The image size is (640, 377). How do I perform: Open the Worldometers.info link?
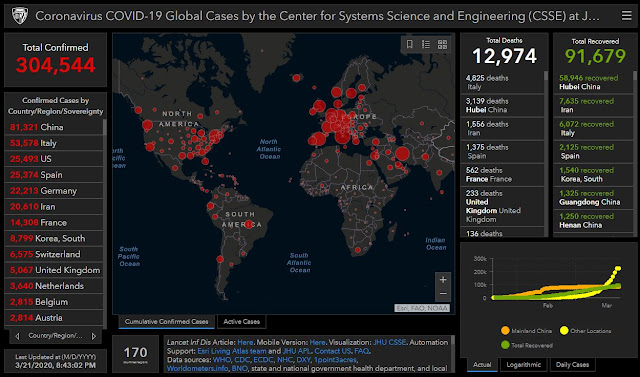pyautogui.click(x=197, y=368)
